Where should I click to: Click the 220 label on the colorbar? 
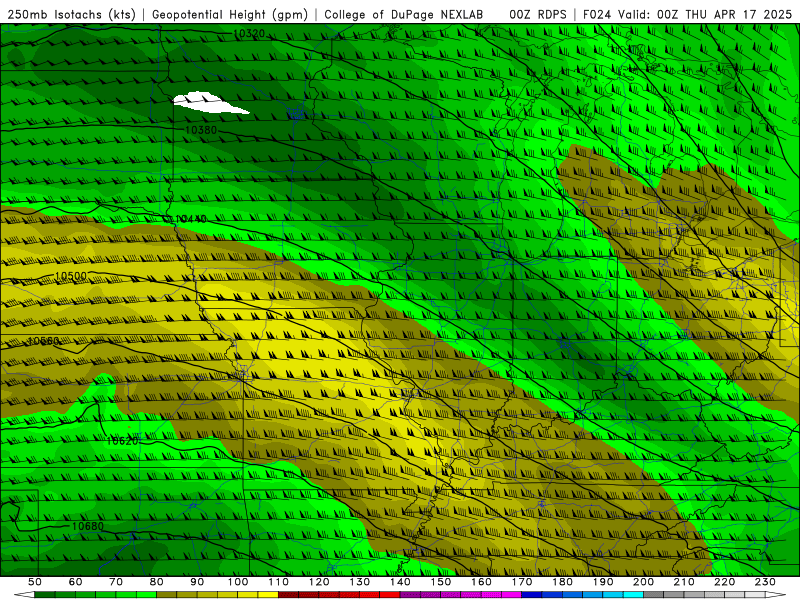(x=724, y=582)
